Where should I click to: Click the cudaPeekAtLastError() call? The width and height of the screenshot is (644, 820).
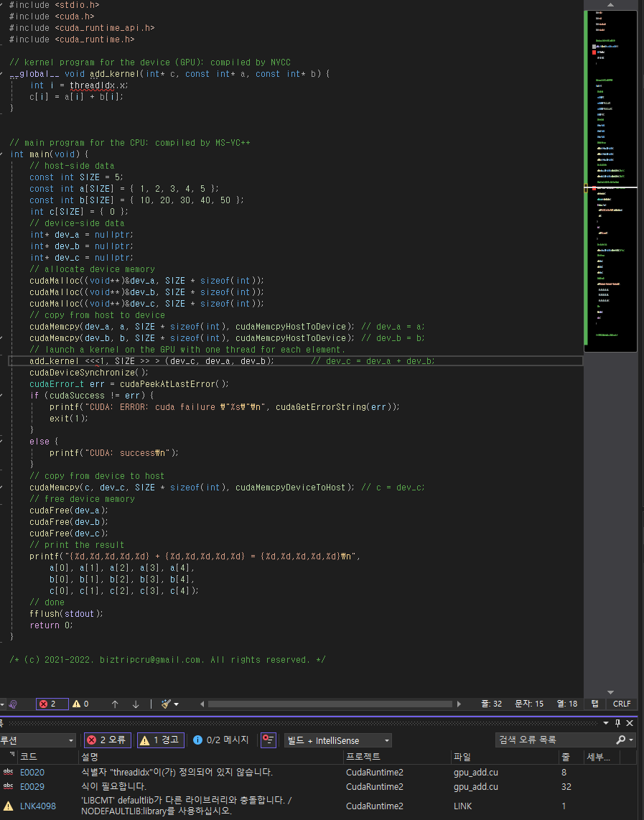pyautogui.click(x=174, y=384)
